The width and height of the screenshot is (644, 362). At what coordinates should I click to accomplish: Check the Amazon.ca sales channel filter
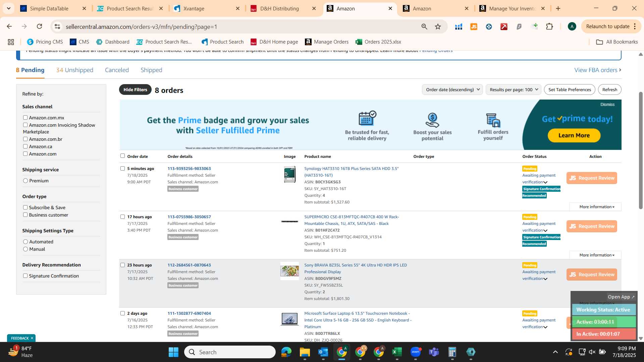click(25, 146)
